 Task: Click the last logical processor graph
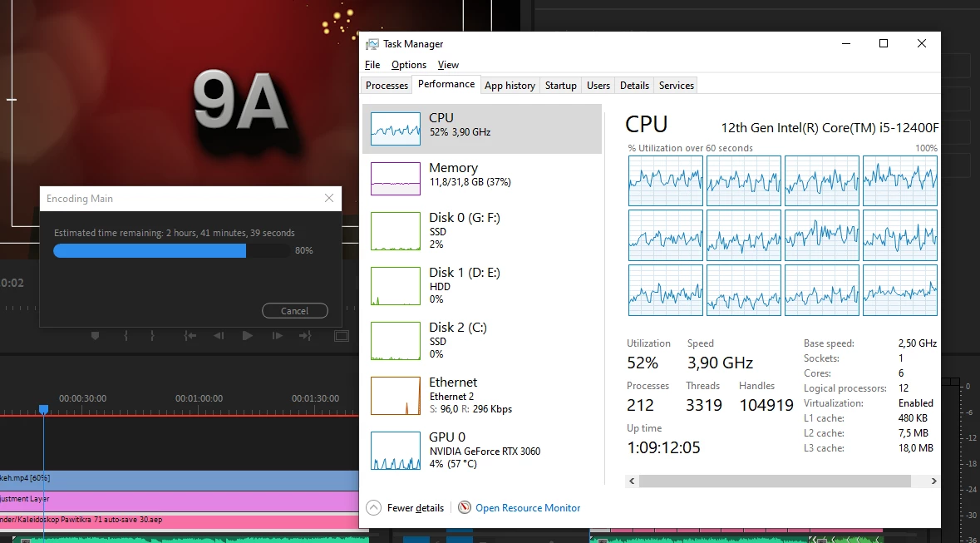(x=900, y=290)
